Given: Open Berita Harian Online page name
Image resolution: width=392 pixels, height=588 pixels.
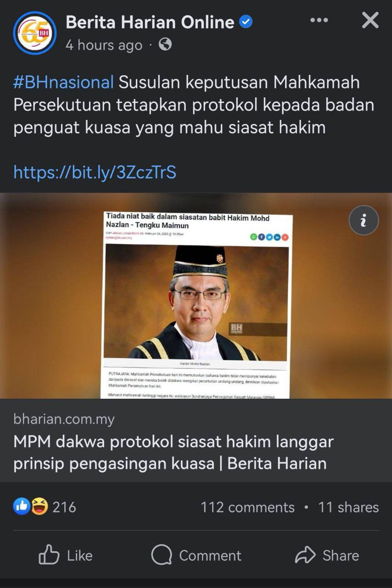Looking at the screenshot, I should pyautogui.click(x=150, y=22).
